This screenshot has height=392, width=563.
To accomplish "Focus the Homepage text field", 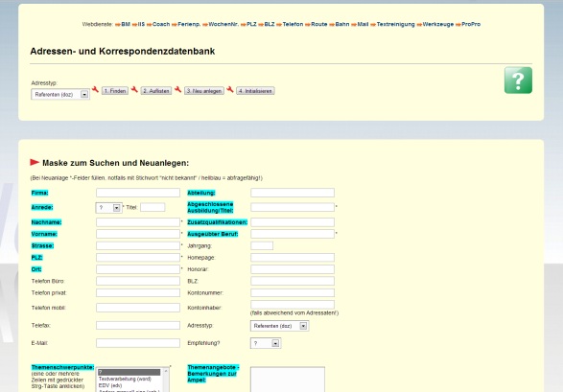I will point(293,258).
